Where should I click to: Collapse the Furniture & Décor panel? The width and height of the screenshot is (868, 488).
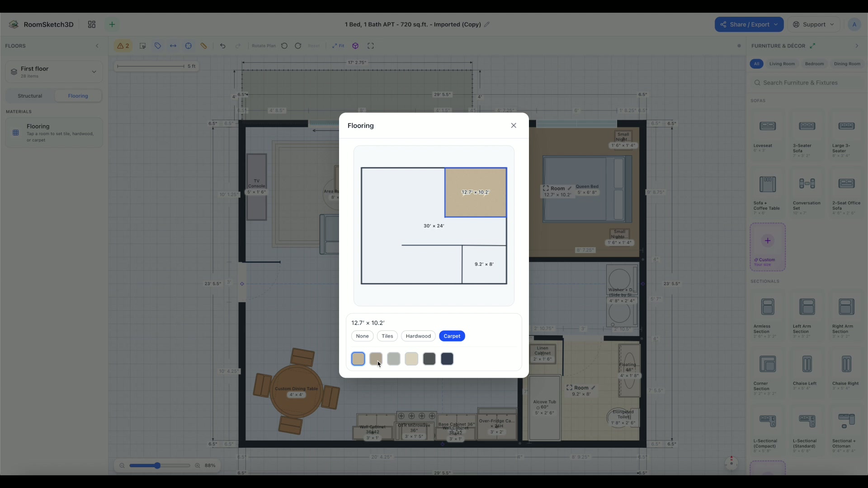856,46
